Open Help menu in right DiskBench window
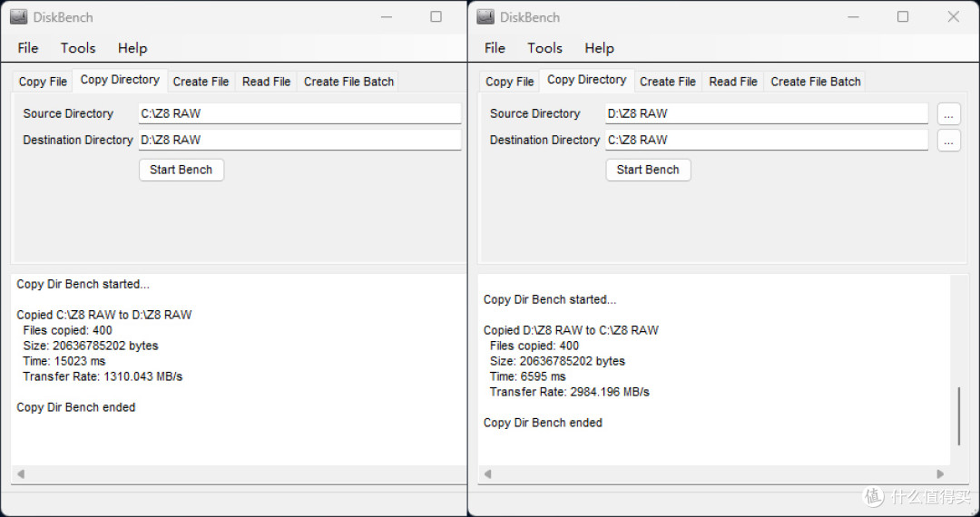Image resolution: width=980 pixels, height=517 pixels. point(600,48)
